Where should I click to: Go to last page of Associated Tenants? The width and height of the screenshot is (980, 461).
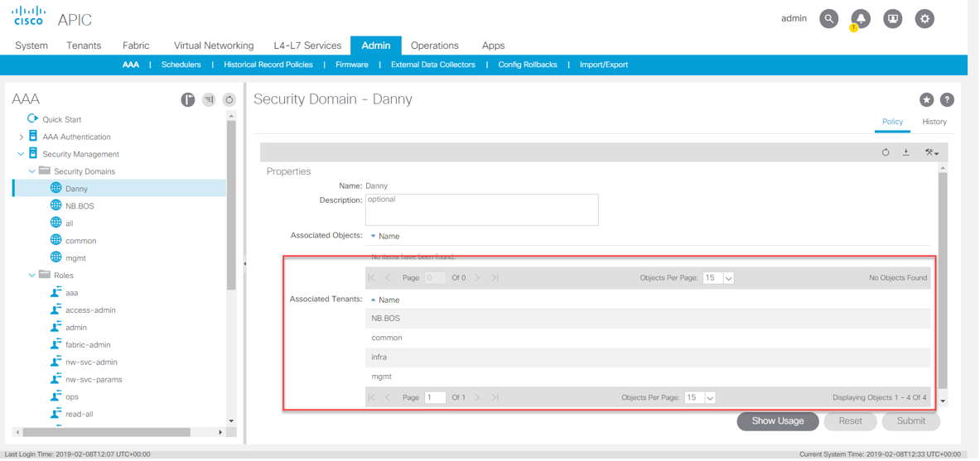click(495, 397)
